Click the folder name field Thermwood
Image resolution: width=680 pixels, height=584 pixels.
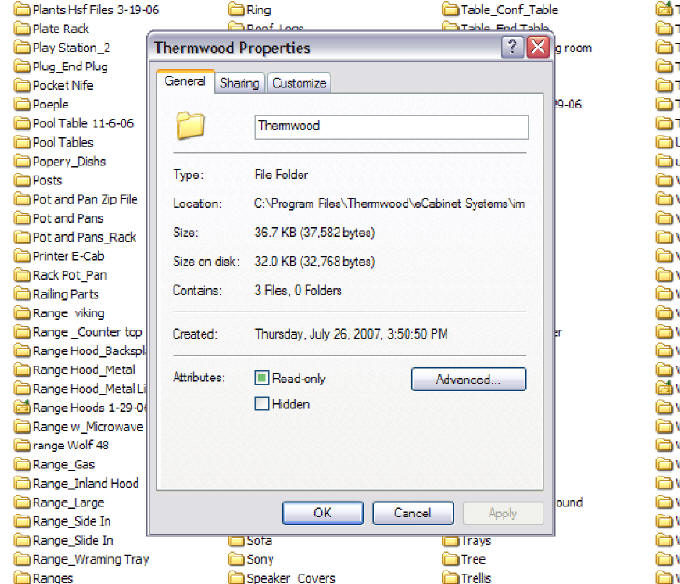(x=391, y=127)
